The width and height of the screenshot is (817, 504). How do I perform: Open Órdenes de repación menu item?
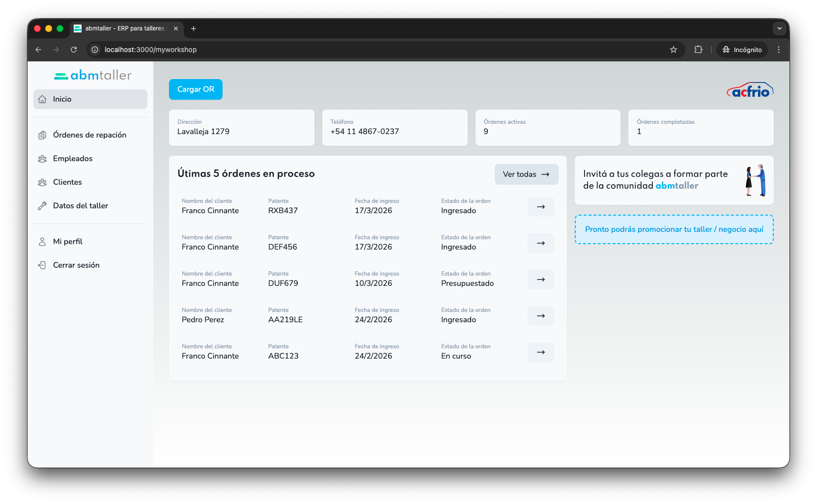tap(90, 135)
